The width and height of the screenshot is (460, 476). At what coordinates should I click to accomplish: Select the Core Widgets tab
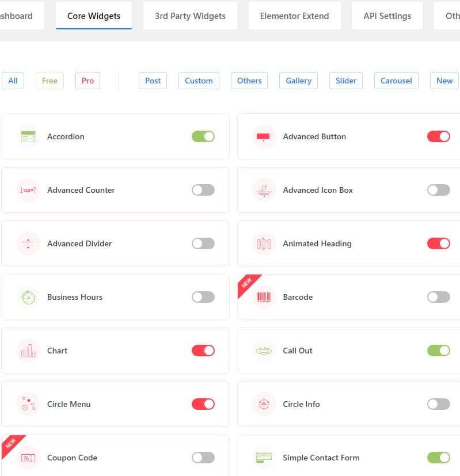[94, 16]
